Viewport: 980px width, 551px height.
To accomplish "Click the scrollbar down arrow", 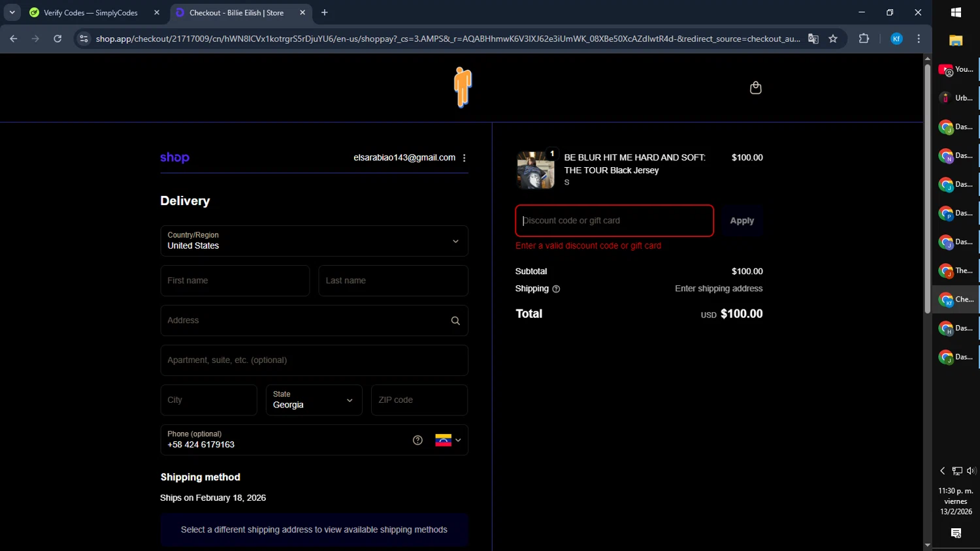I will coord(927,545).
